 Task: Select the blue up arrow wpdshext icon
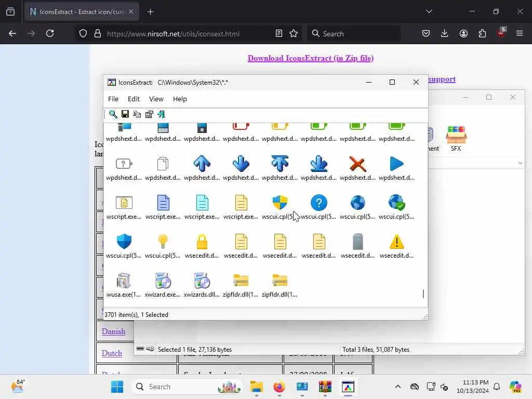coord(202,164)
